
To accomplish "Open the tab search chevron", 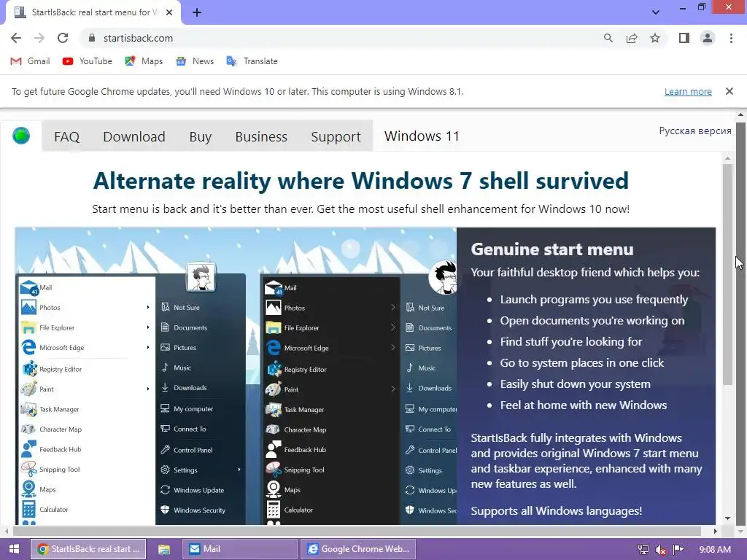I will (656, 12).
